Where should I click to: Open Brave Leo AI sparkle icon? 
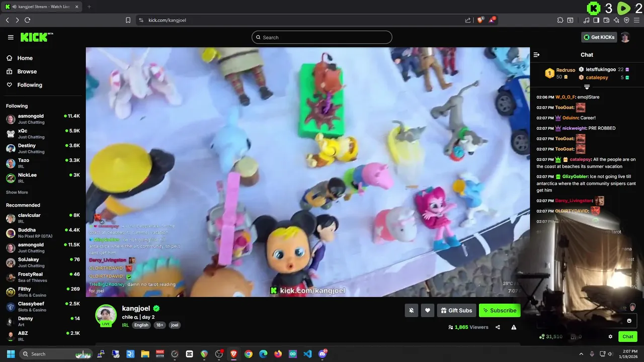tap(616, 20)
